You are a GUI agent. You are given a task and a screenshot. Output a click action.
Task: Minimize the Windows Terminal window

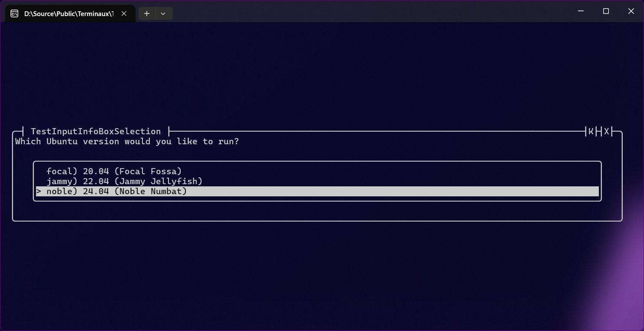pos(581,11)
